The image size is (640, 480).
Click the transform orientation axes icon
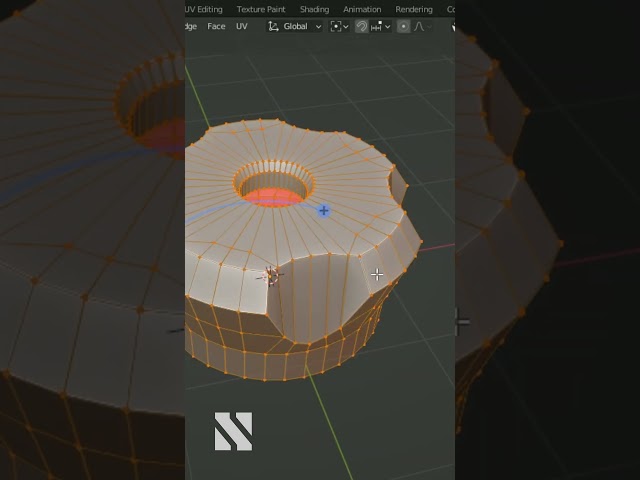(273, 27)
